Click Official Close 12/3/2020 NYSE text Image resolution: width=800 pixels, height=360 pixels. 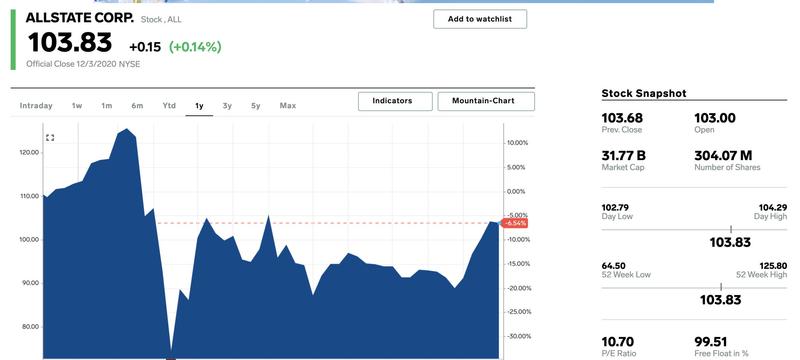[x=83, y=64]
